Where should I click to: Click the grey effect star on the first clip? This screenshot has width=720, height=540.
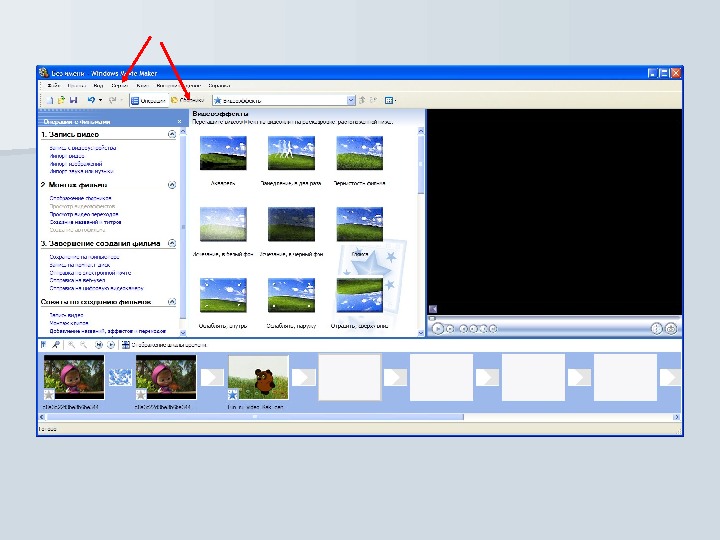click(x=49, y=394)
